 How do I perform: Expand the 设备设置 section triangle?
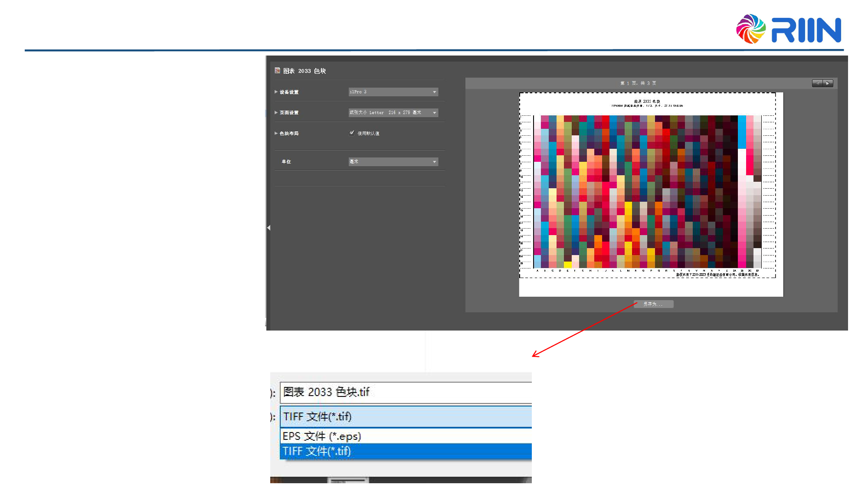click(276, 92)
